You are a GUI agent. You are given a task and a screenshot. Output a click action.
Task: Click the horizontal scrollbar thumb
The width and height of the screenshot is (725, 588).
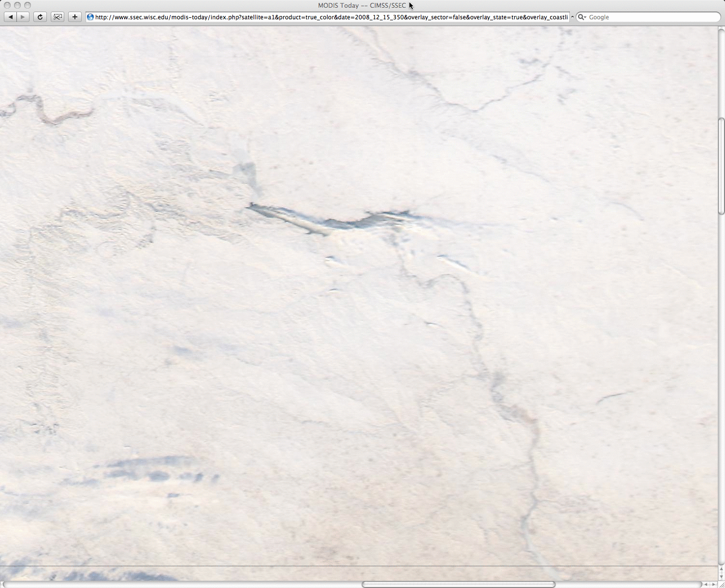(x=459, y=585)
